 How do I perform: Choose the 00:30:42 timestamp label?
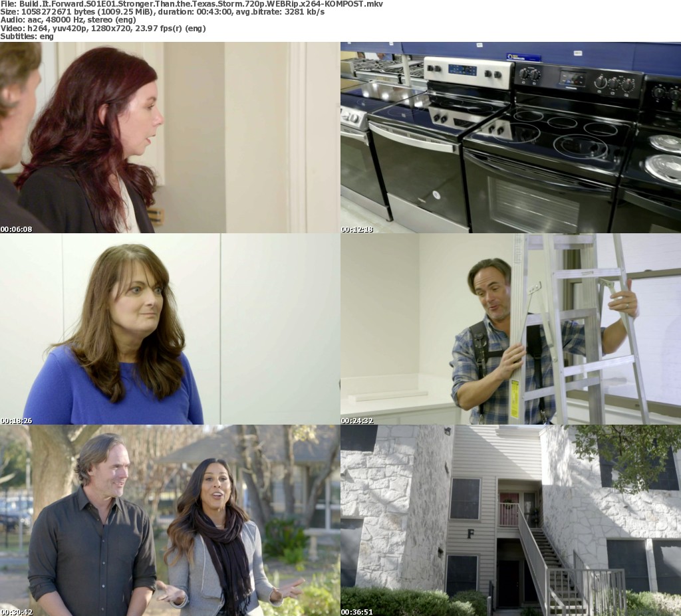tap(17, 612)
